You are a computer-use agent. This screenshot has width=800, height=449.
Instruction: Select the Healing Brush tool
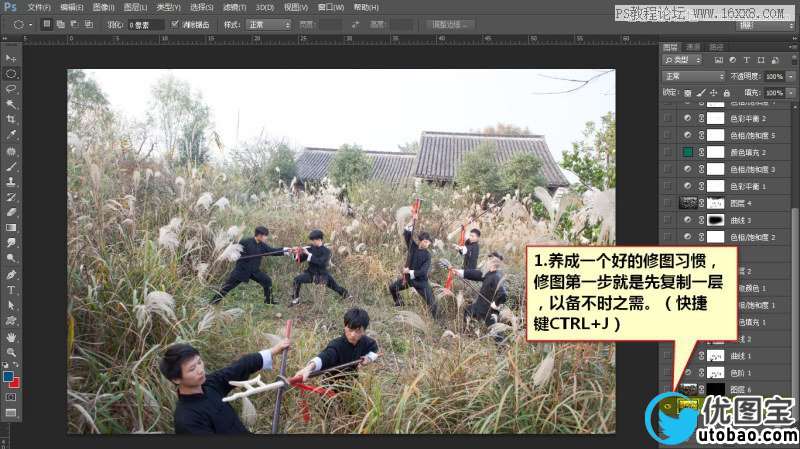pyautogui.click(x=11, y=151)
